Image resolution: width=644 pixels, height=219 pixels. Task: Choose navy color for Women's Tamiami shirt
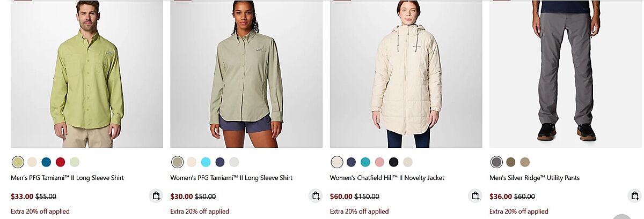point(220,162)
